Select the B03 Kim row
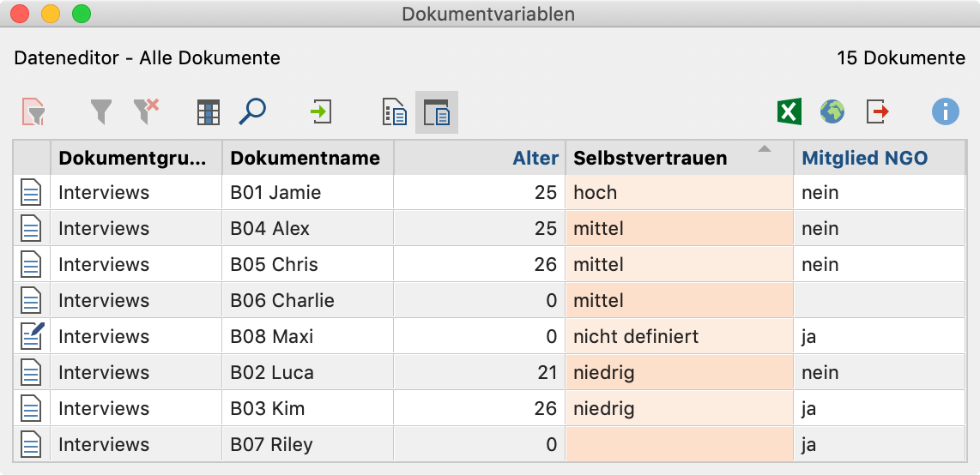The height and width of the screenshot is (475, 980). coord(268,408)
